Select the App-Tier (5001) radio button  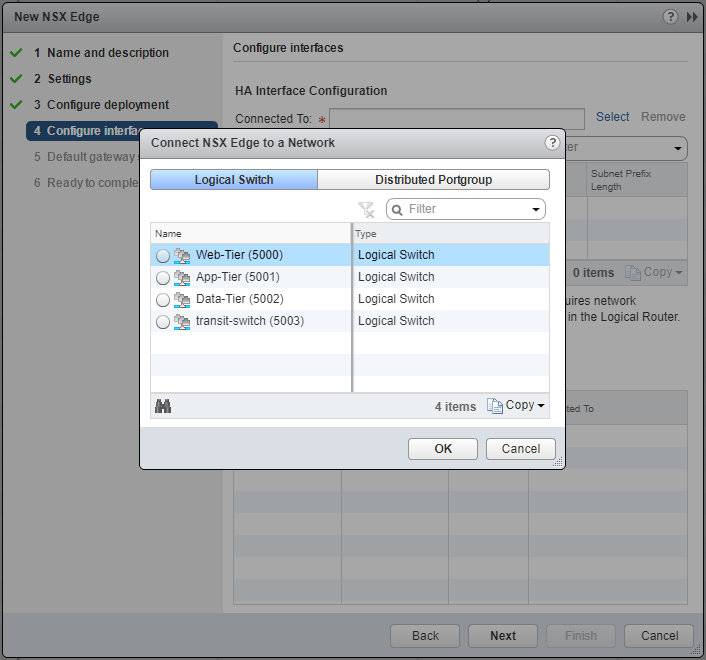pos(163,278)
